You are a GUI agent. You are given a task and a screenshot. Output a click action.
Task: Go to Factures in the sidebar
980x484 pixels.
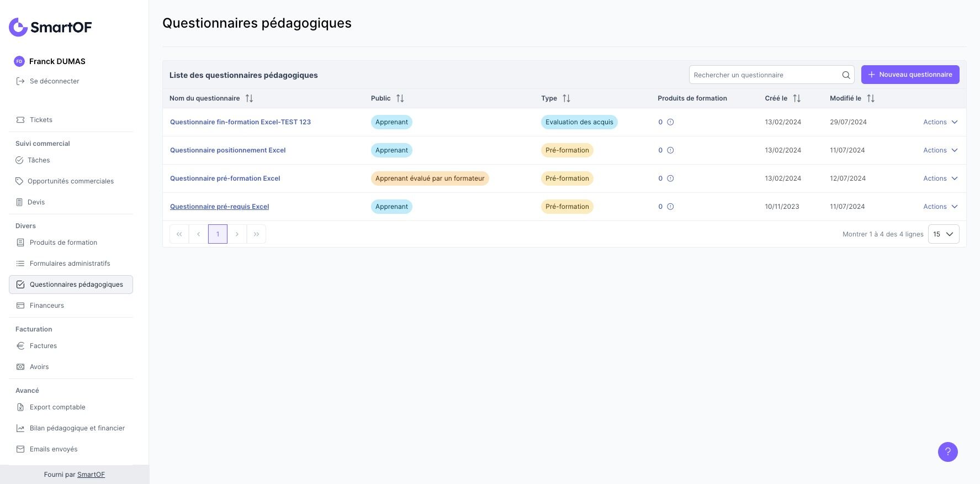pyautogui.click(x=43, y=346)
